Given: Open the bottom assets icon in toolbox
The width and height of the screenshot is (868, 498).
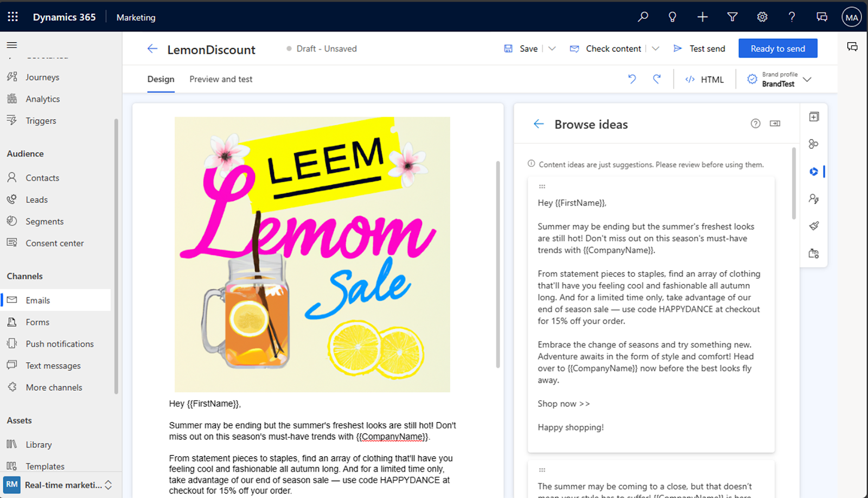Looking at the screenshot, I should pyautogui.click(x=814, y=253).
